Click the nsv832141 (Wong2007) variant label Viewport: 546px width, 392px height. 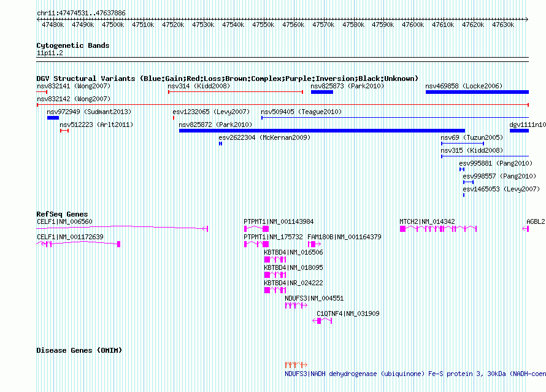tap(74, 86)
